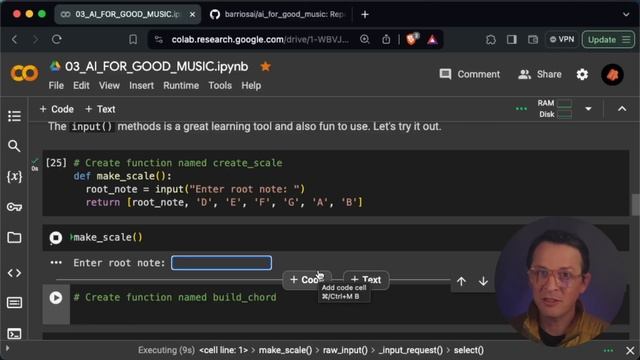Click the Enter root note input field
The width and height of the screenshot is (640, 360).
(221, 262)
